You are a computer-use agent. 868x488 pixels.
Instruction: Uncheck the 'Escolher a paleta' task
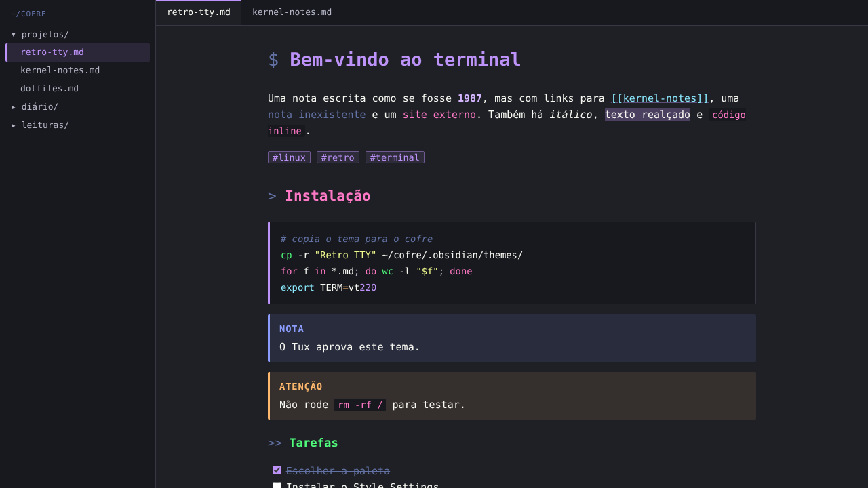click(x=277, y=470)
